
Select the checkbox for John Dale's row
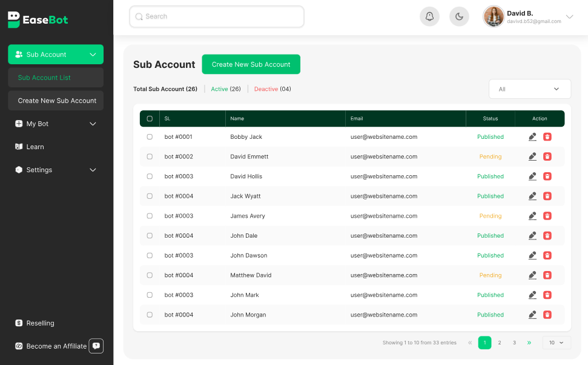[x=150, y=235]
